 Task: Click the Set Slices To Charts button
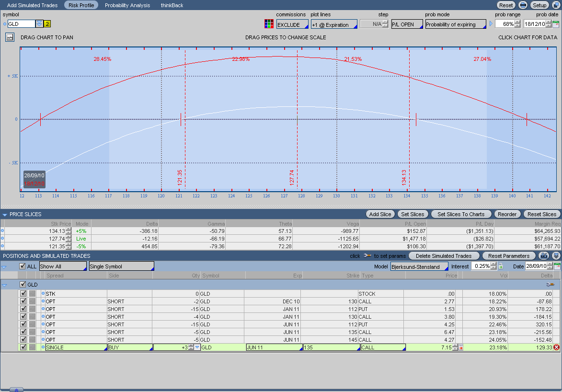(461, 214)
